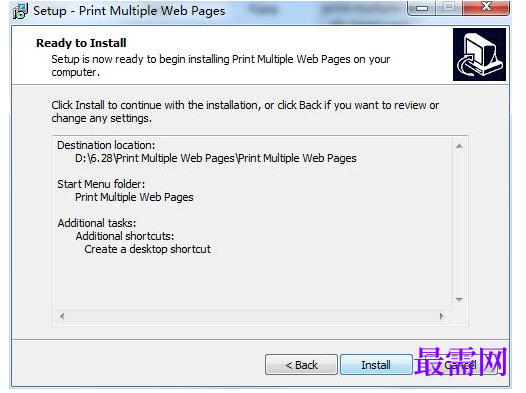Click the disabled maximize button
The height and width of the screenshot is (393, 526).
(x=449, y=8)
